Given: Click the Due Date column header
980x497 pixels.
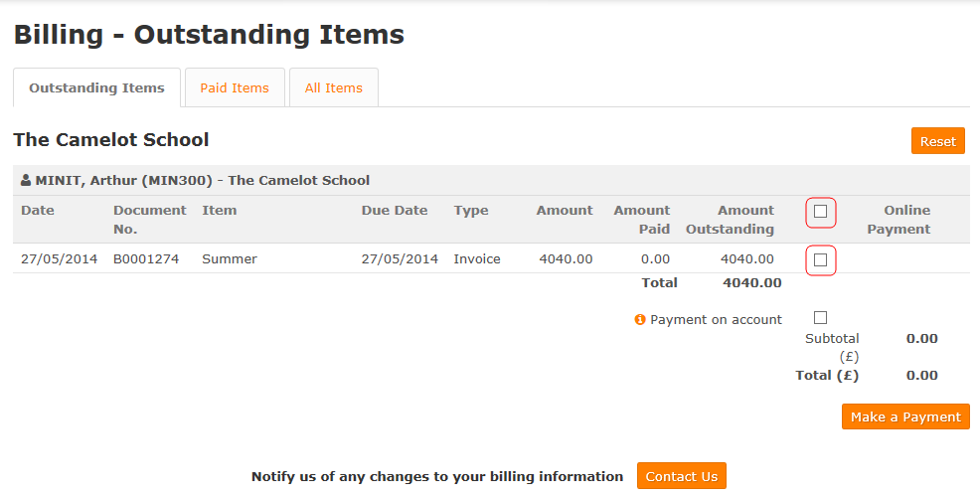Looking at the screenshot, I should (x=395, y=211).
